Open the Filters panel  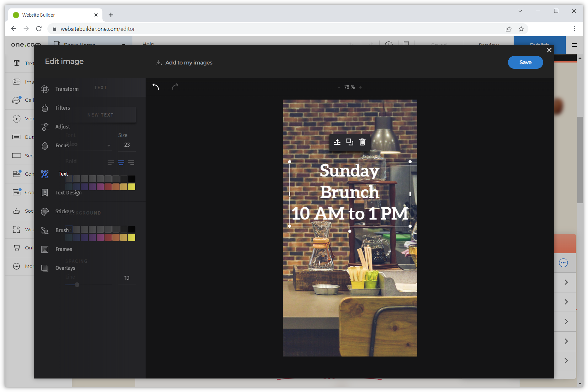pos(62,108)
